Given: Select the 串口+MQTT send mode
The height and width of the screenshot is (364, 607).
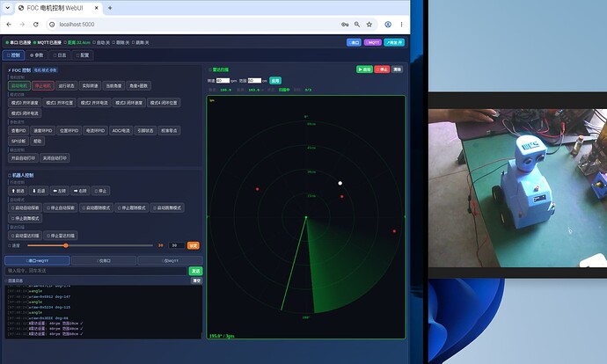Looking at the screenshot, I should coord(37,261).
